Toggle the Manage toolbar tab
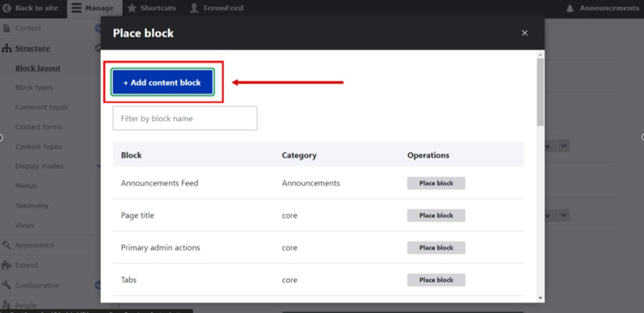The image size is (644, 313). [95, 8]
